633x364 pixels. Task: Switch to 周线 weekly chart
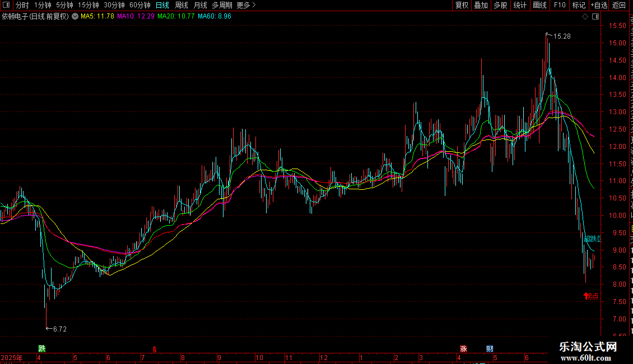181,5
